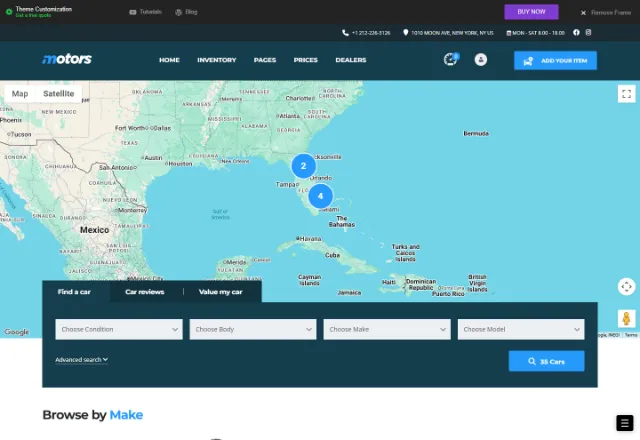Switch map to Map view
640x440 pixels.
20,93
